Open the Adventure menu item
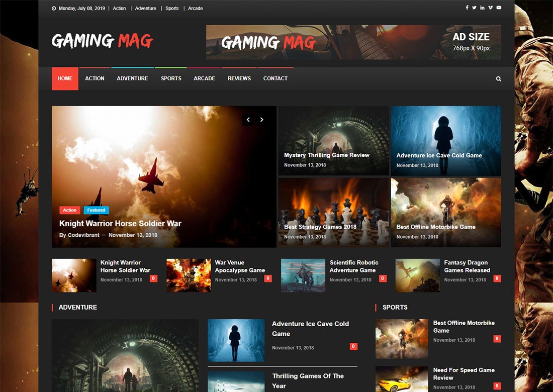 [x=132, y=78]
